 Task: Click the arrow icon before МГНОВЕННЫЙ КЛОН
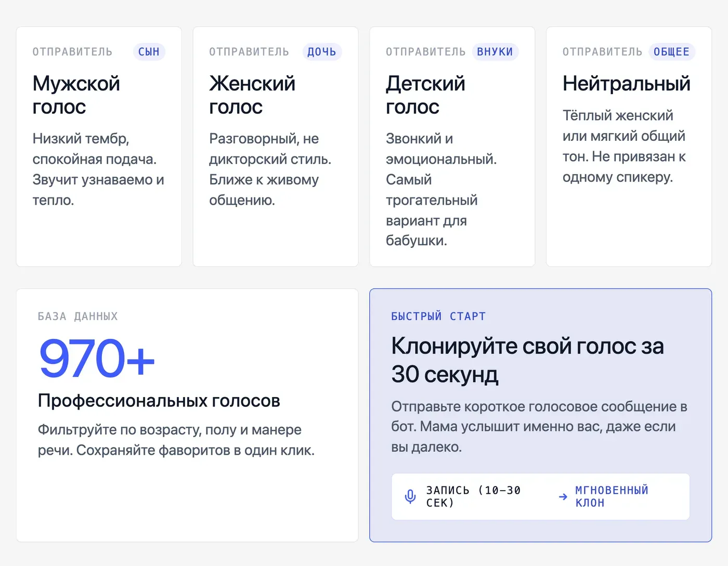pyautogui.click(x=563, y=497)
